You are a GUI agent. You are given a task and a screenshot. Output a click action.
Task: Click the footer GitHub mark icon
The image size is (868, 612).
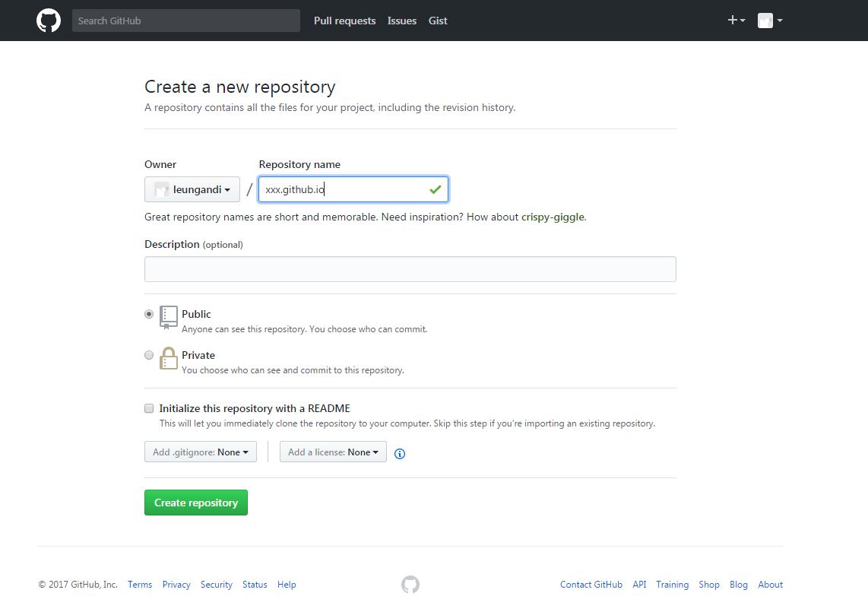[410, 585]
